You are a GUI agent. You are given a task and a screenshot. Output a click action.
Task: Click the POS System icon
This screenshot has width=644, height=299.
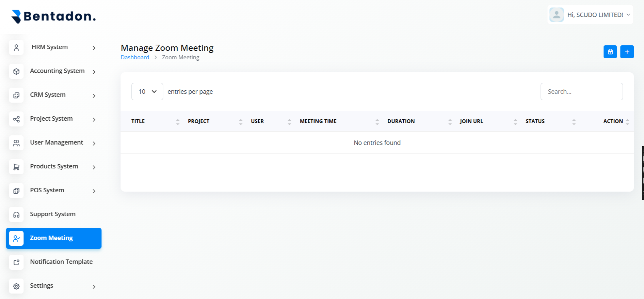(16, 191)
